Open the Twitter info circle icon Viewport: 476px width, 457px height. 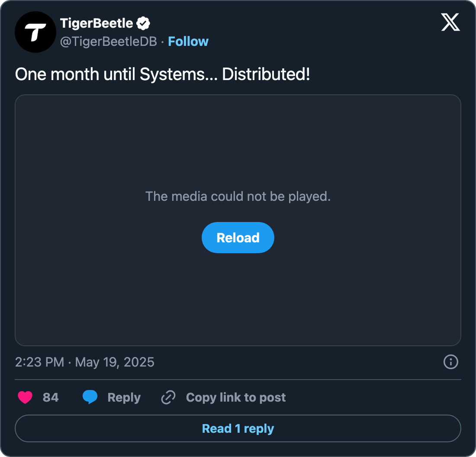click(x=450, y=362)
